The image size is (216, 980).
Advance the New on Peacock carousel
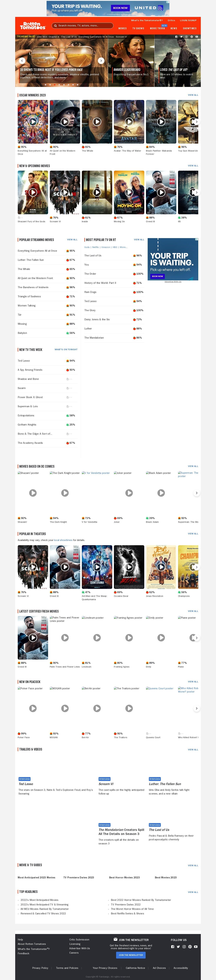click(x=196, y=708)
